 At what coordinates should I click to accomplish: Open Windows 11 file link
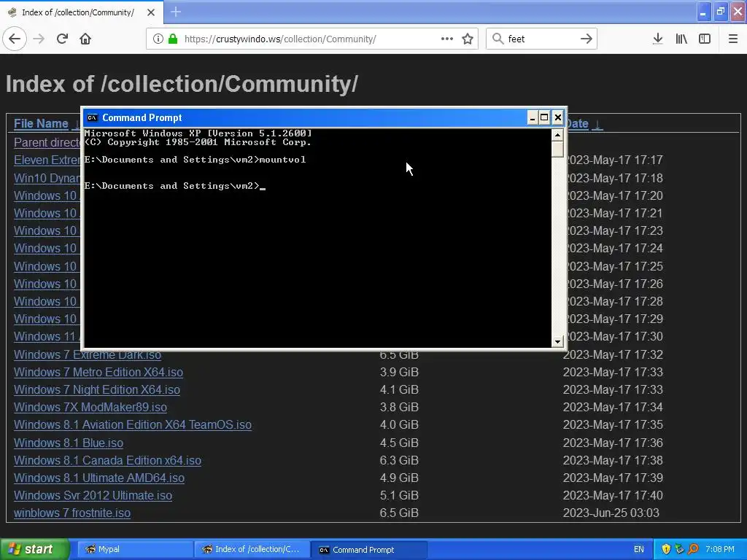point(47,336)
